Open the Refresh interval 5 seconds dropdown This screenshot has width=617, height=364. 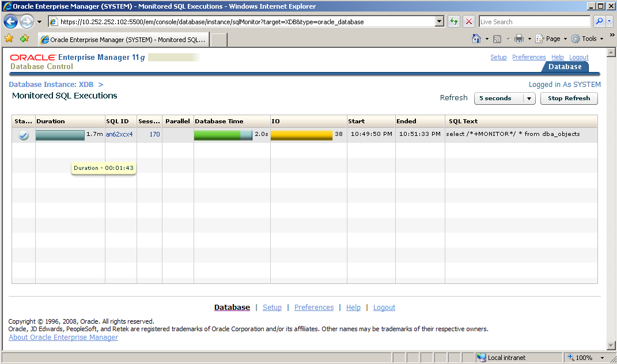[505, 98]
